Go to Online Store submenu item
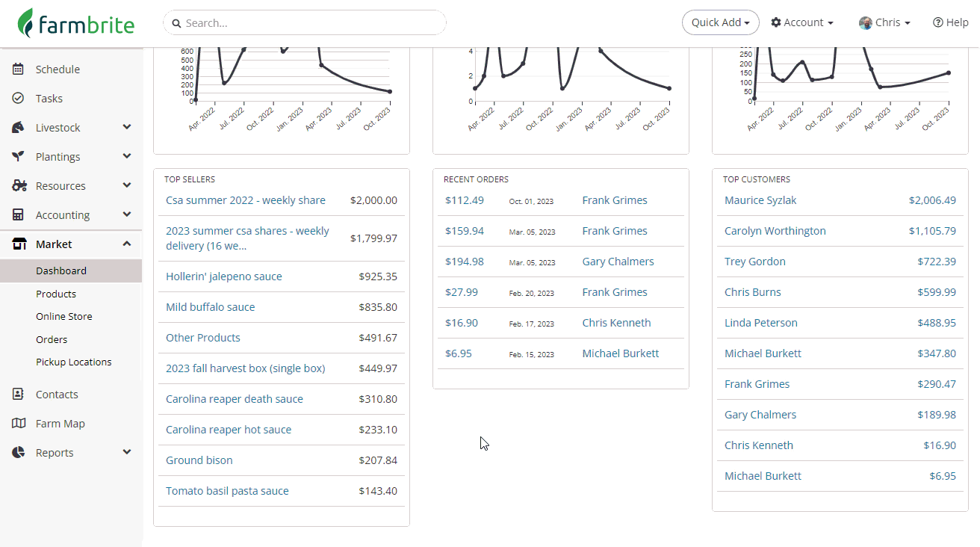Image resolution: width=980 pixels, height=547 pixels. (64, 316)
